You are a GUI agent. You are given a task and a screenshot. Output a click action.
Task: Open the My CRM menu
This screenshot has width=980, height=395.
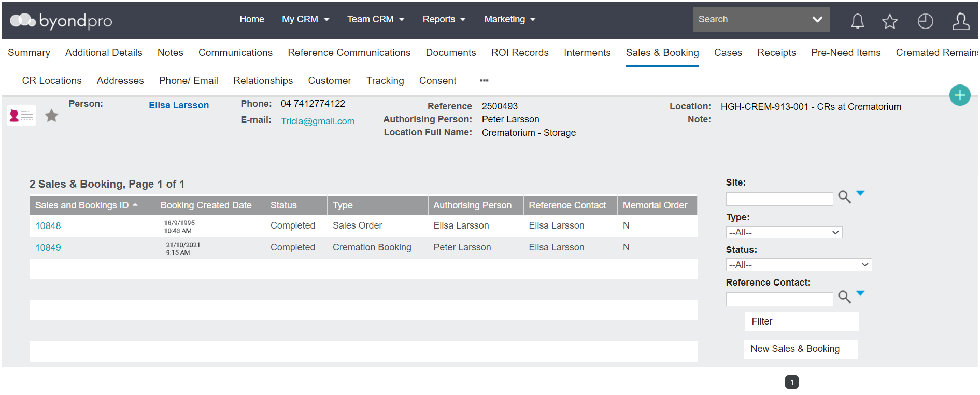pos(306,19)
